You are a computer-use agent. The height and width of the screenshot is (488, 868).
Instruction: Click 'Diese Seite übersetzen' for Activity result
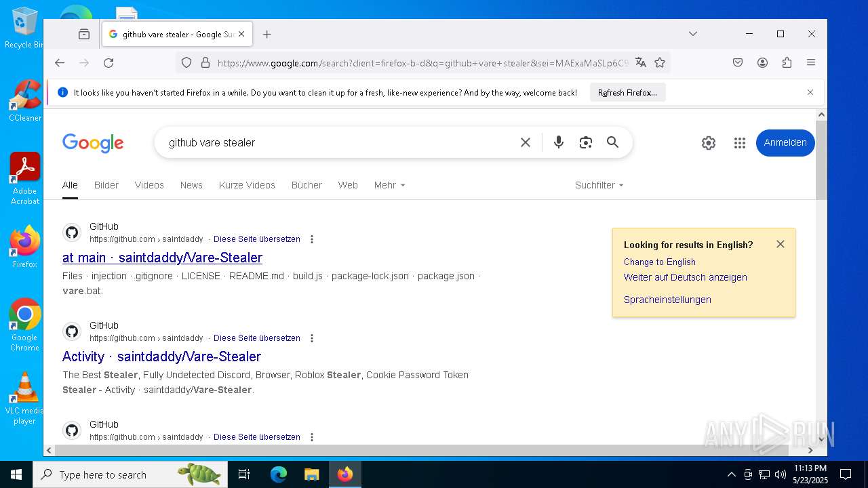256,338
